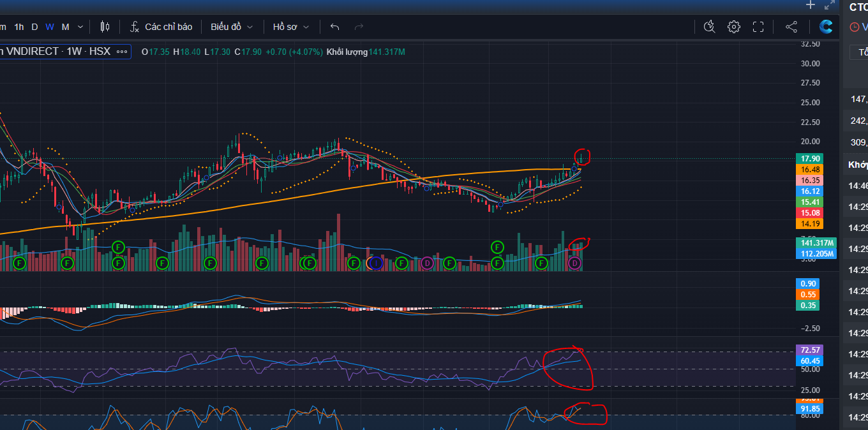868x430 pixels.
Task: Open the Hồ sơ dropdown
Action: (x=291, y=27)
